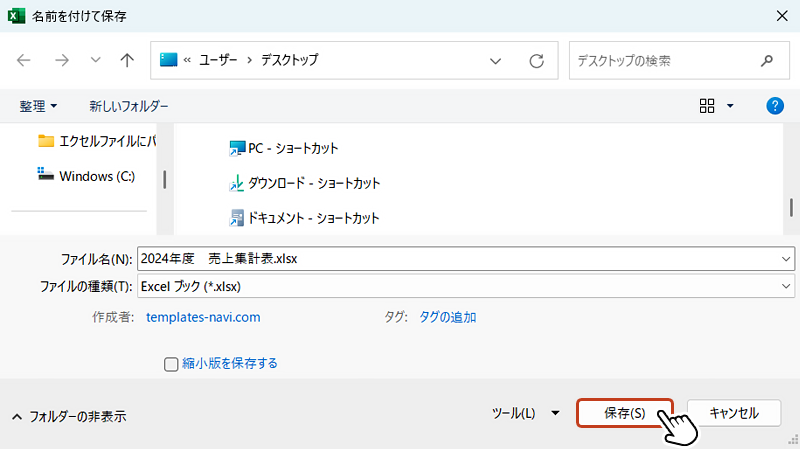Screen dimensions: 800x449
Task: Go forward with the right arrow
Action: point(62,61)
